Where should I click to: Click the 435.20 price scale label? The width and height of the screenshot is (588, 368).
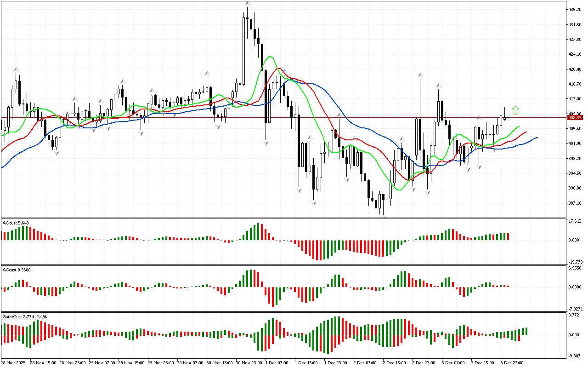coord(575,9)
